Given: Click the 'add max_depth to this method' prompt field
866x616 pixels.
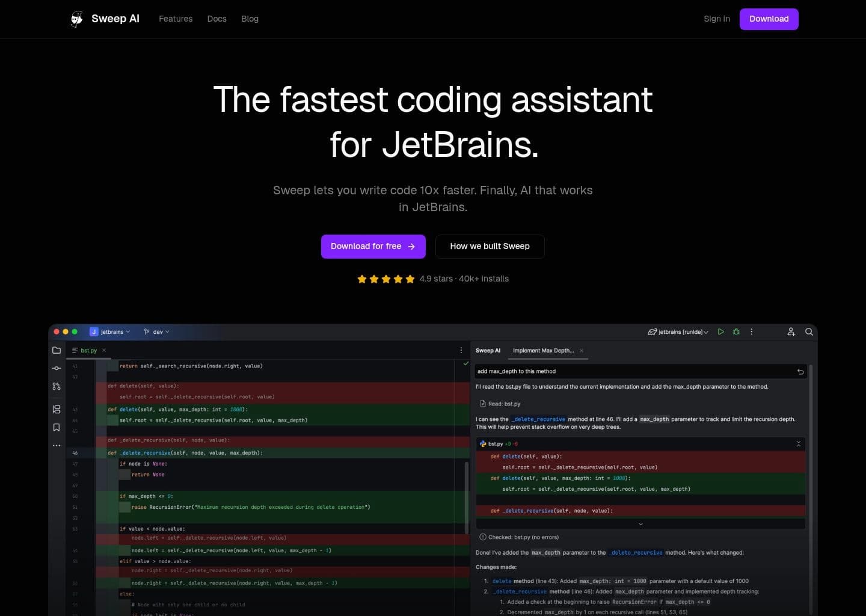Looking at the screenshot, I should (640, 372).
